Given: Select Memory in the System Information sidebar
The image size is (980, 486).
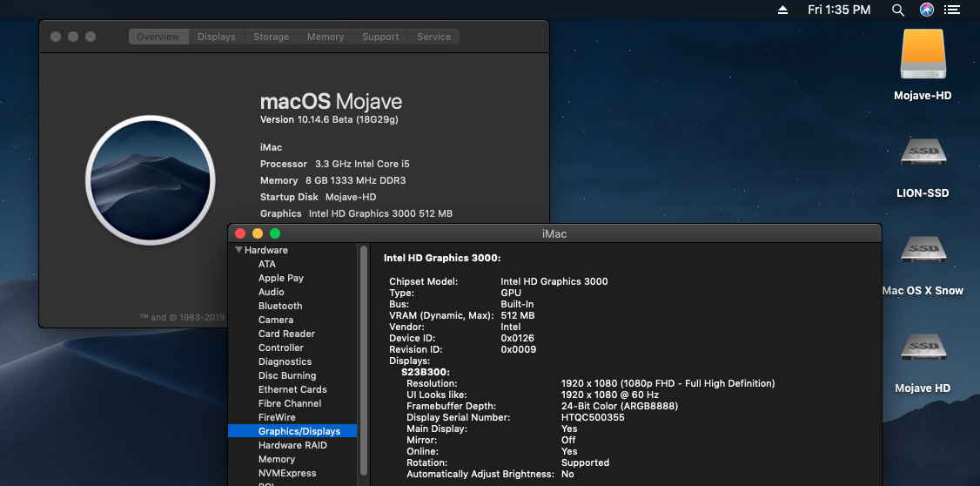Looking at the screenshot, I should tap(277, 459).
